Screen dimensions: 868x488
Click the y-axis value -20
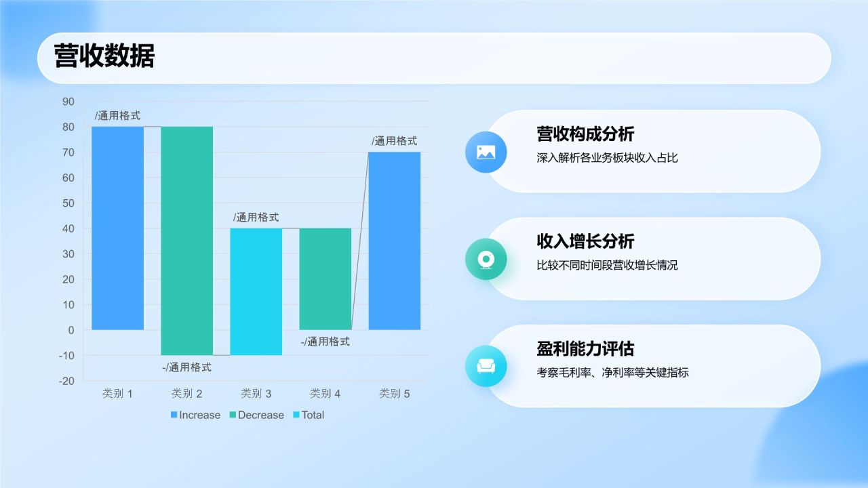click(66, 381)
